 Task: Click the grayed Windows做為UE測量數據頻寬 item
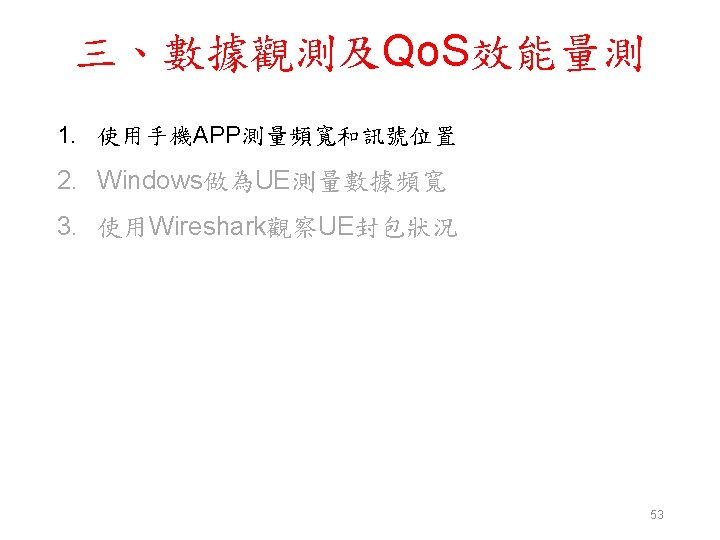[271, 181]
